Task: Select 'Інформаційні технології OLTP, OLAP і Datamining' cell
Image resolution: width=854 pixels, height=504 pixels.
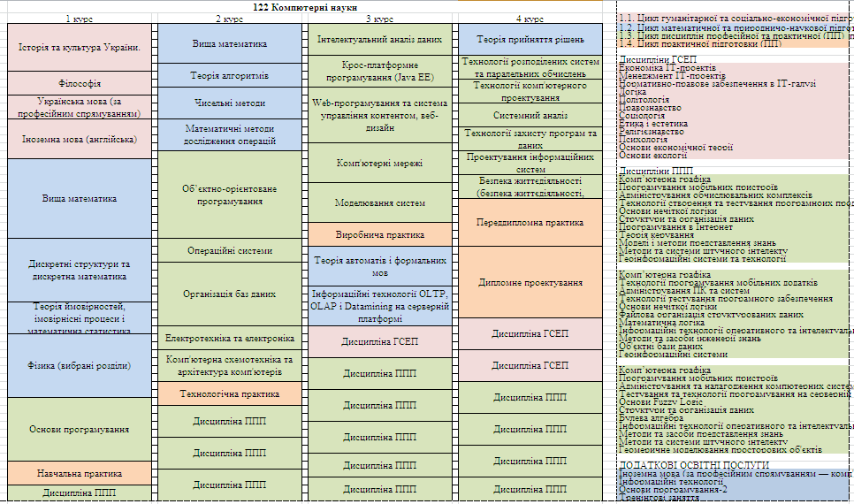Action: pos(379,306)
